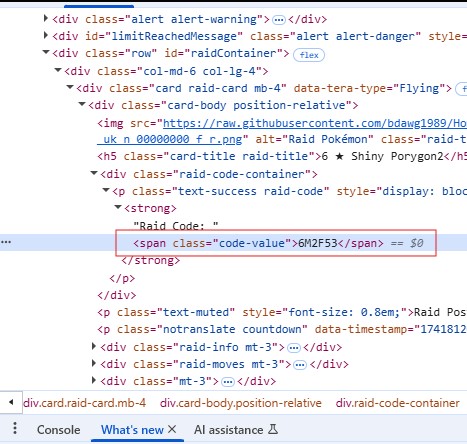Viewport: 467px width, 444px height.
Task: Click ellipsis badge in the mt-3 div
Action: (228, 382)
